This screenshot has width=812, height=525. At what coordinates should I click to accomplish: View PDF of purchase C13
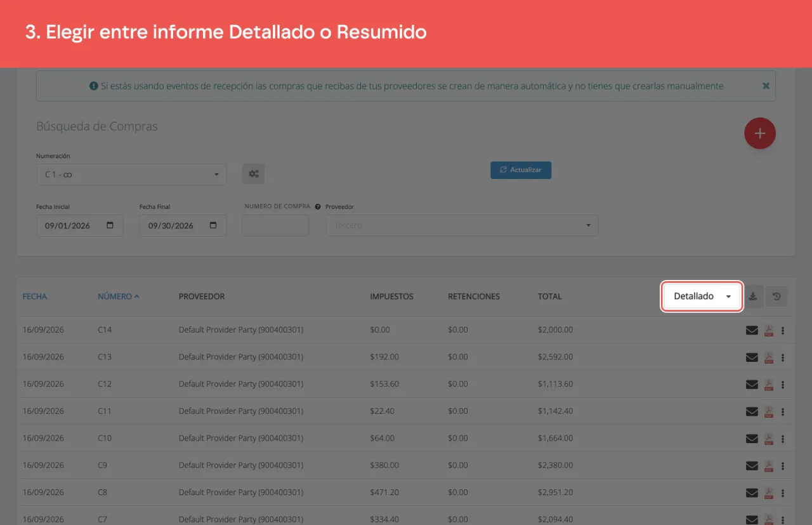[768, 357]
